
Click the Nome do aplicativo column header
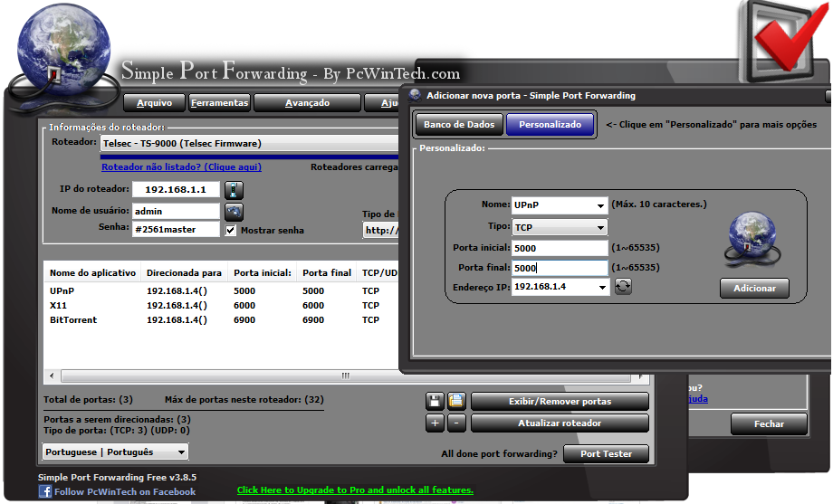pos(92,273)
